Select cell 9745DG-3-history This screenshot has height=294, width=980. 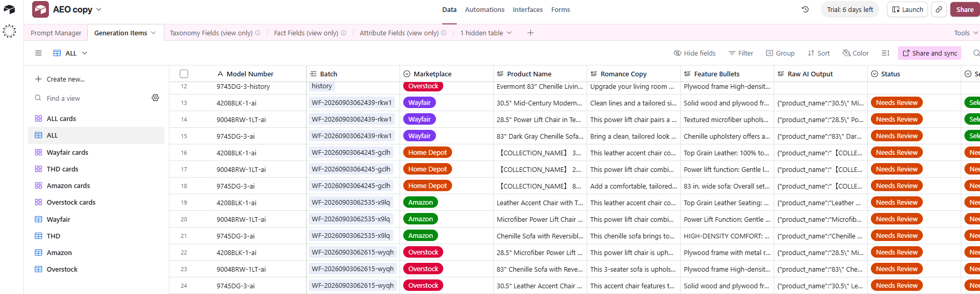(243, 86)
